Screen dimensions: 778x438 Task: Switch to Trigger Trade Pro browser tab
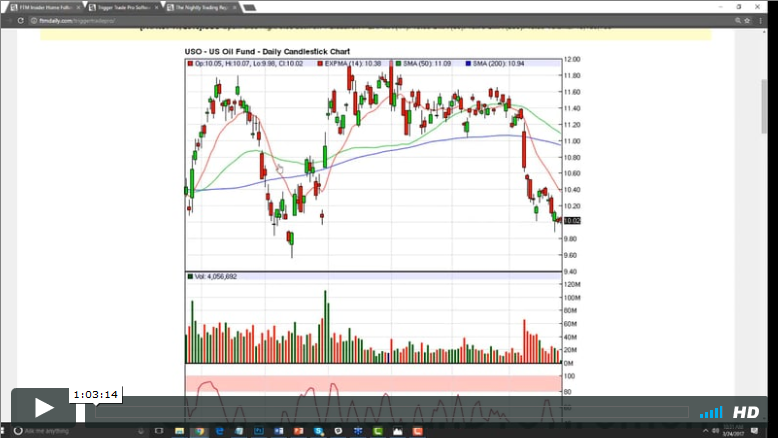pyautogui.click(x=123, y=6)
